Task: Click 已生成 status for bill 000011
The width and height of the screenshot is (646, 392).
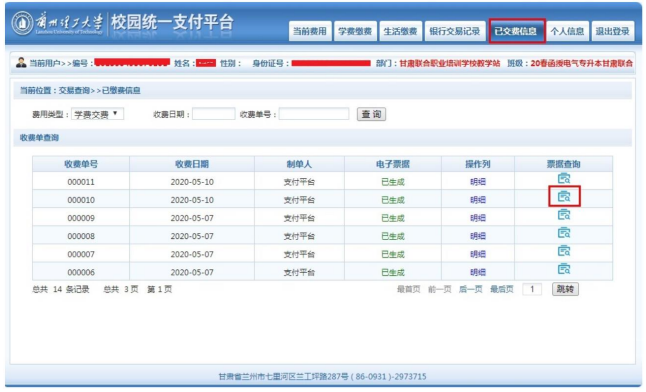Action: point(393,182)
